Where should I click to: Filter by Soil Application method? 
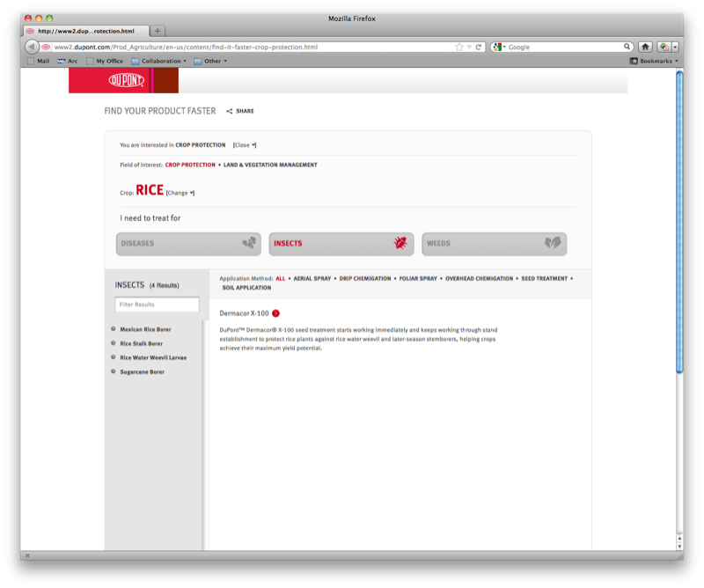(x=246, y=288)
